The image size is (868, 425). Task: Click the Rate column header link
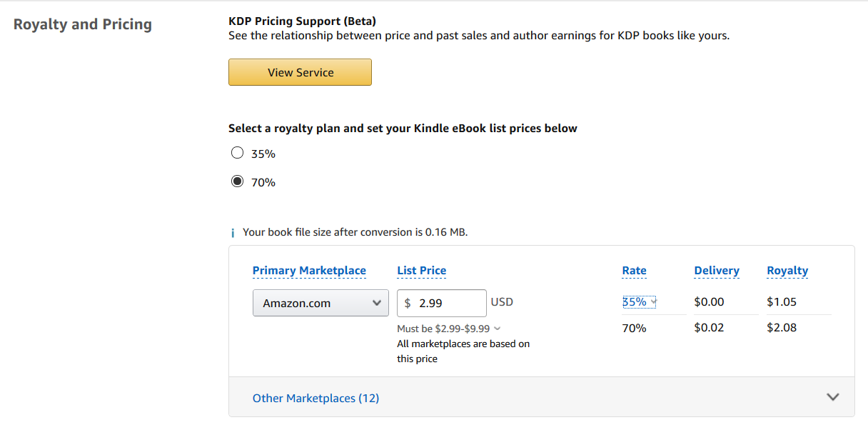634,271
